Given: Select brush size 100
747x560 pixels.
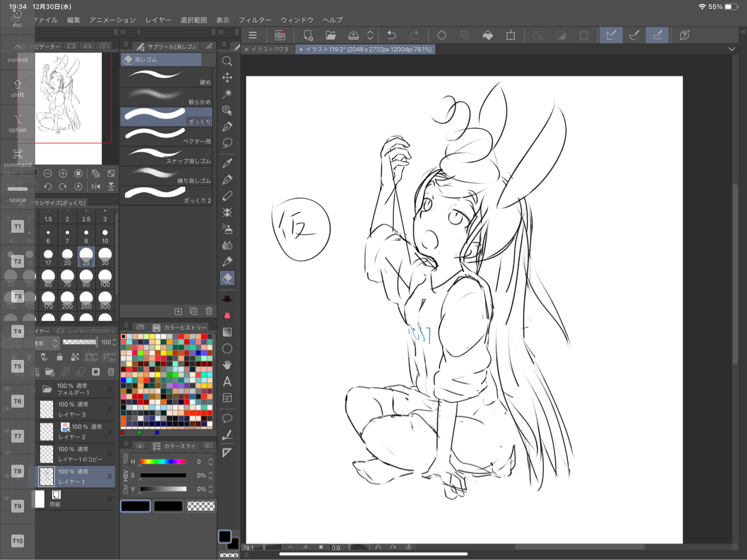Looking at the screenshot, I should click(x=105, y=278).
